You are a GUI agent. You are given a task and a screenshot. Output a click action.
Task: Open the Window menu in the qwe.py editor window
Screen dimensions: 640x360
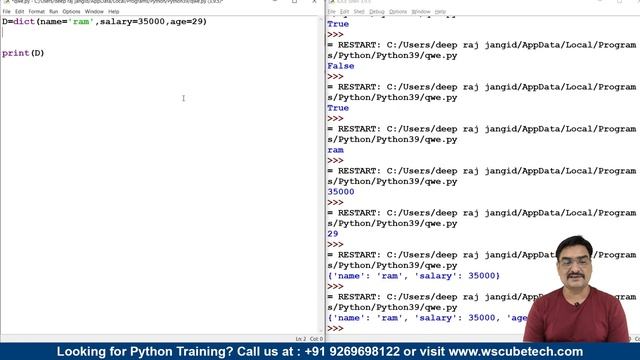(x=94, y=11)
